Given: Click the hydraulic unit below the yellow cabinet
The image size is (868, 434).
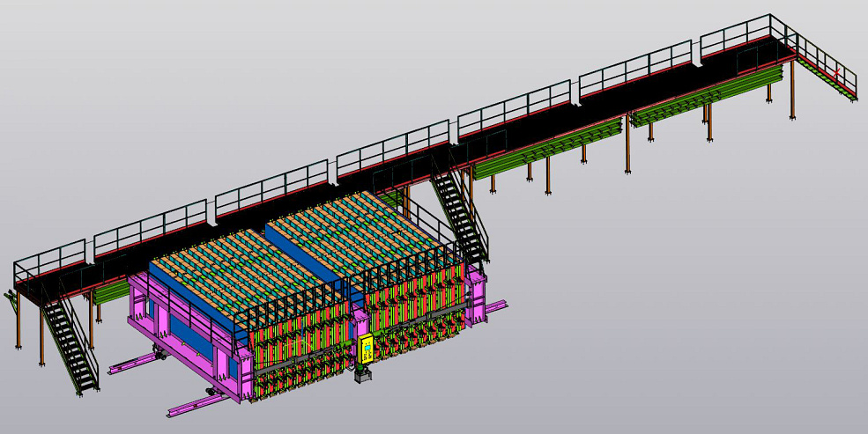Looking at the screenshot, I should (362, 375).
